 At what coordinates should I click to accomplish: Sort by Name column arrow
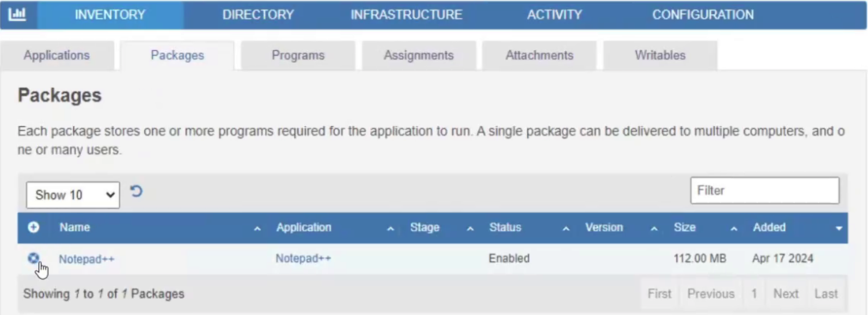tap(257, 228)
